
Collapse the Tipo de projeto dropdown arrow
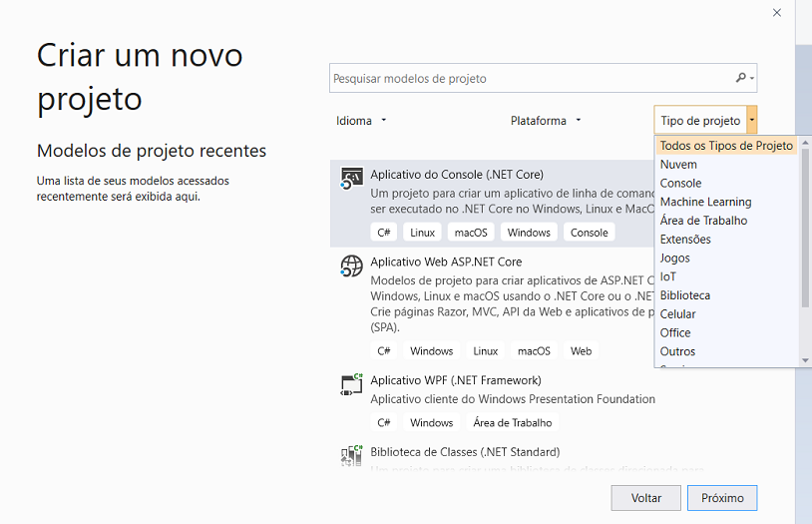pos(752,120)
